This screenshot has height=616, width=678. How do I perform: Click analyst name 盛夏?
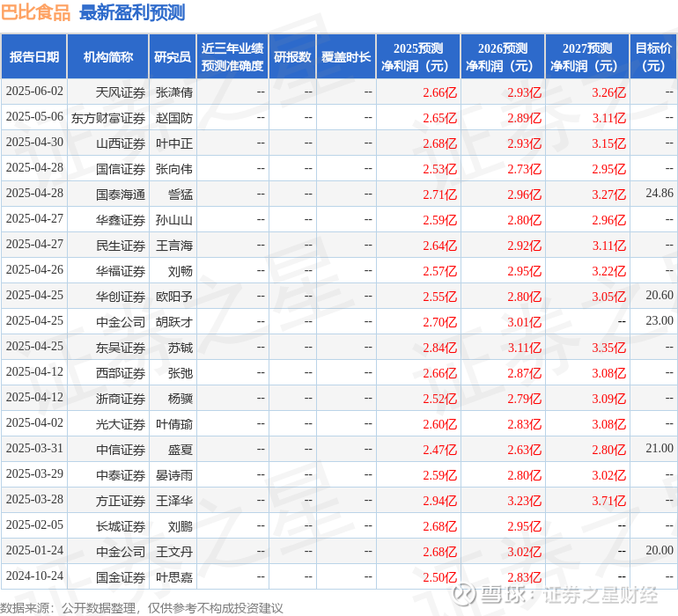click(181, 450)
